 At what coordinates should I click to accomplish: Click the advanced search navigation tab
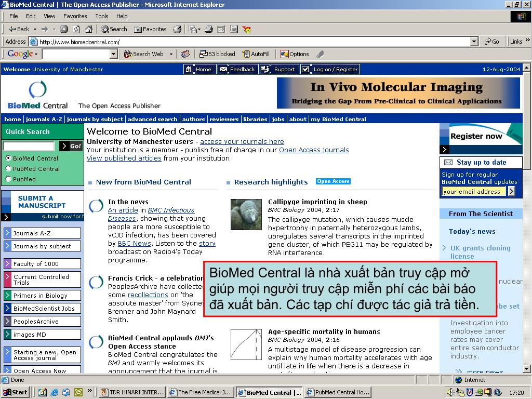[152, 119]
